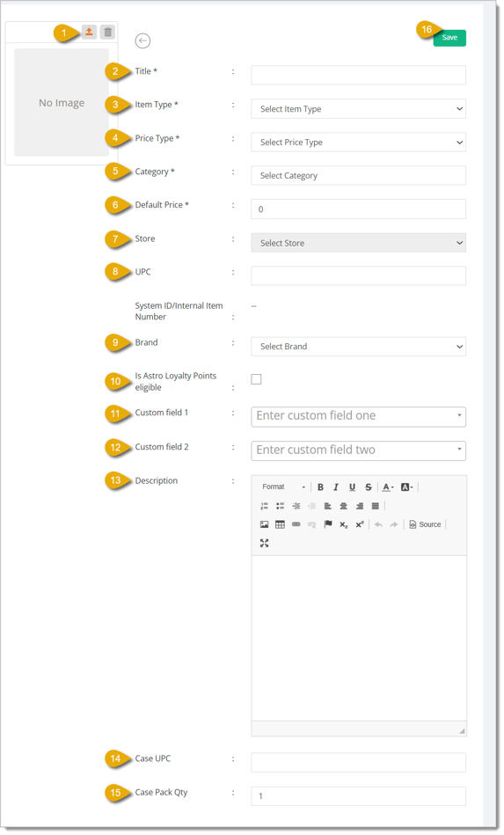Open the custom field one combo box
Viewport: 504px width, 835px height.
pos(359,416)
